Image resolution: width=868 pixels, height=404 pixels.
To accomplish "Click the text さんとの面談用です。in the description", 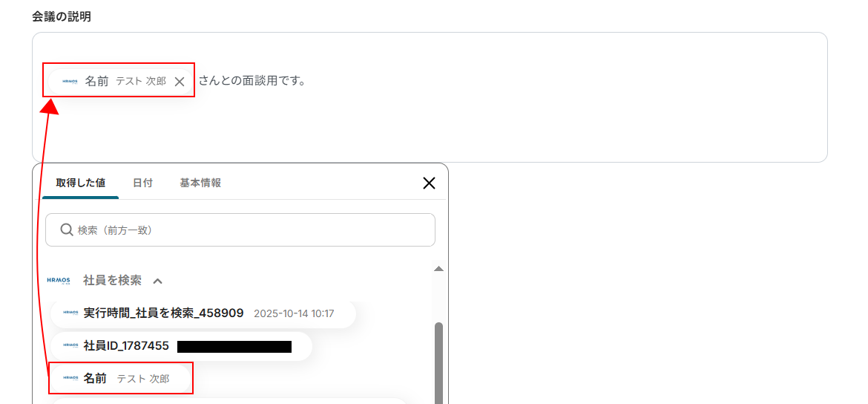I will point(252,81).
